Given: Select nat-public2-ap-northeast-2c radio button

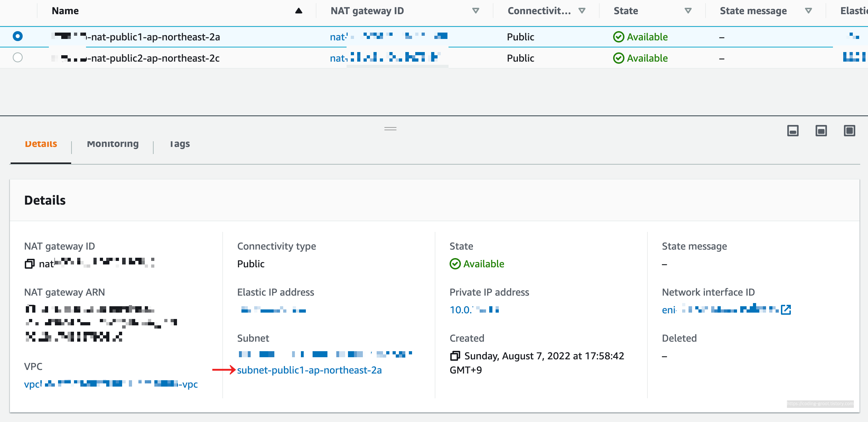Looking at the screenshot, I should (x=18, y=57).
